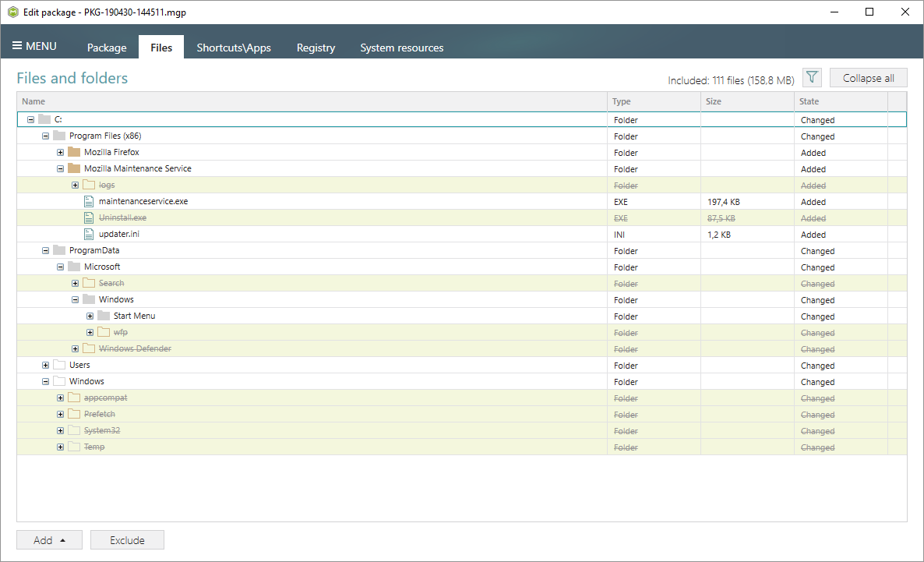Collapse the Microsoft folder node

pos(60,267)
